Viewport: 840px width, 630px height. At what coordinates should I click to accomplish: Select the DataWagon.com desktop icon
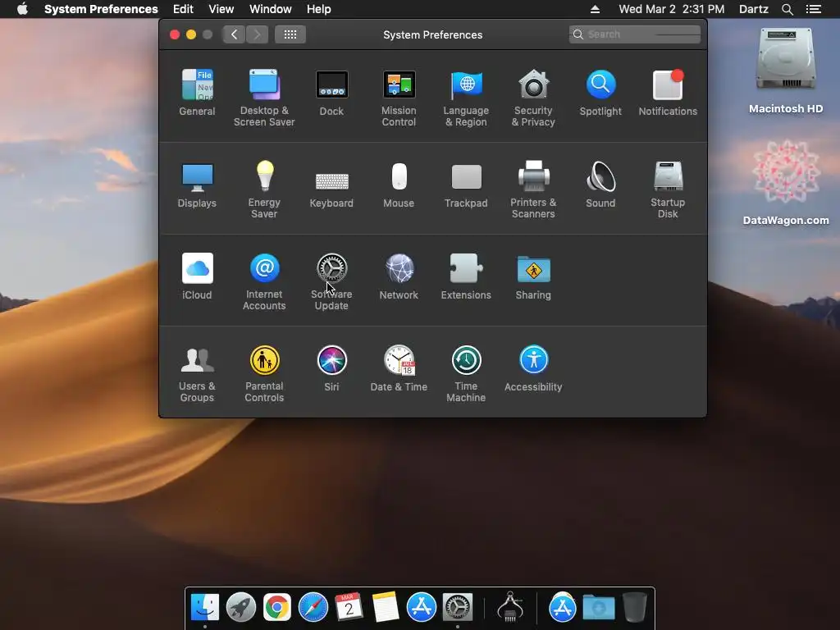coord(786,182)
